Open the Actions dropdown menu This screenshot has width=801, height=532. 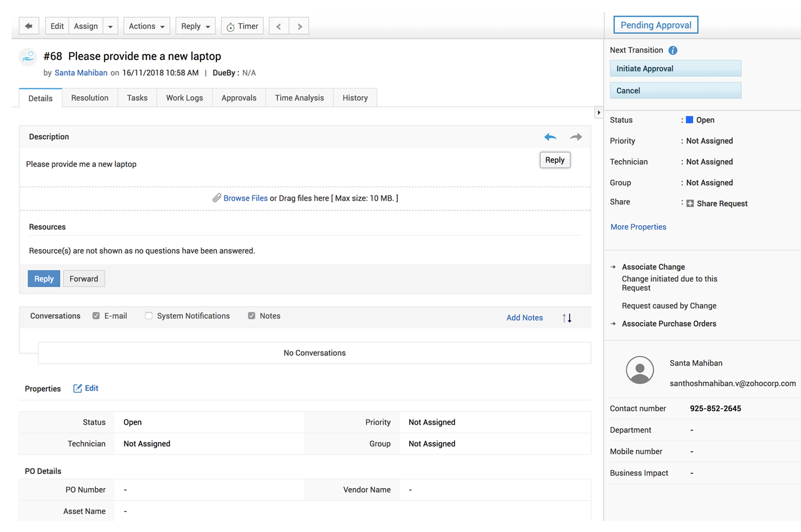click(x=146, y=26)
